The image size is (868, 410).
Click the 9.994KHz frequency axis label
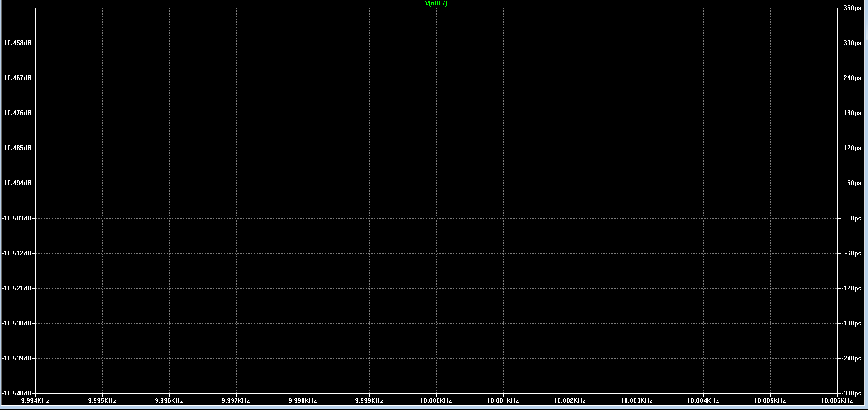(35, 400)
